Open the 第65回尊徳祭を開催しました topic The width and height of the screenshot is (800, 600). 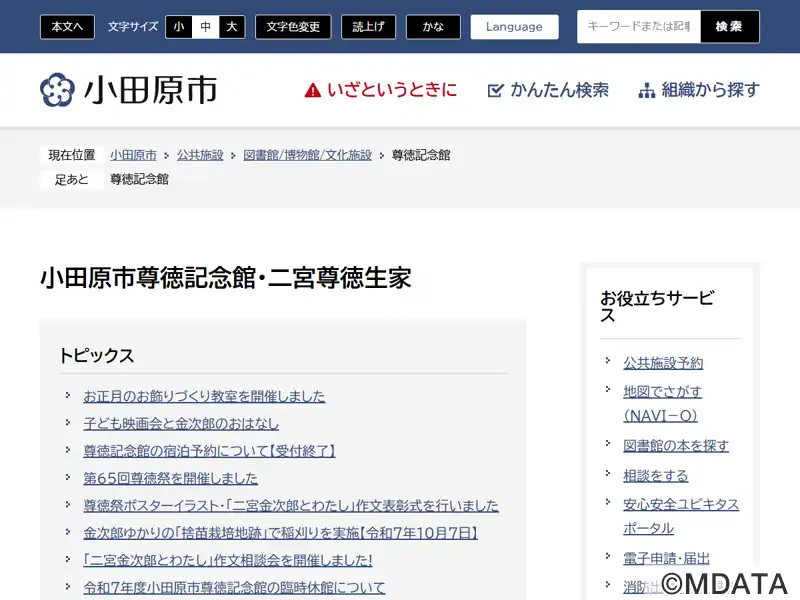170,478
